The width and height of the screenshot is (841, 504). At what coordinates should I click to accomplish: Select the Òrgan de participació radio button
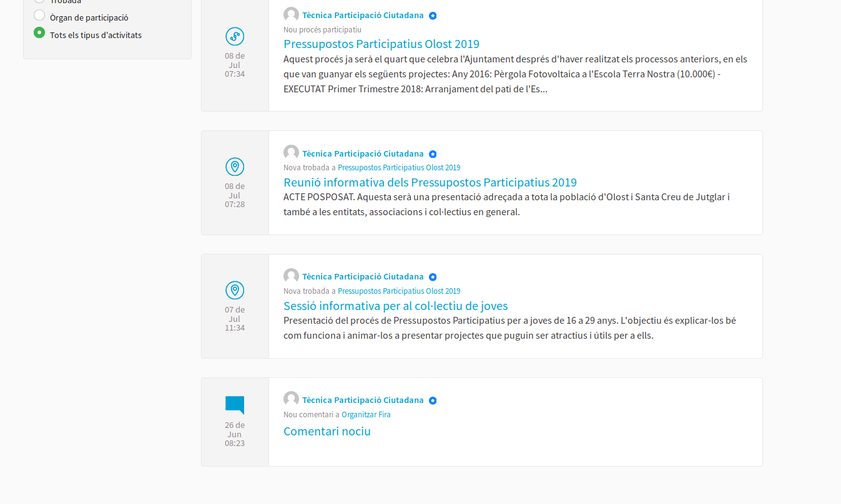point(39,16)
